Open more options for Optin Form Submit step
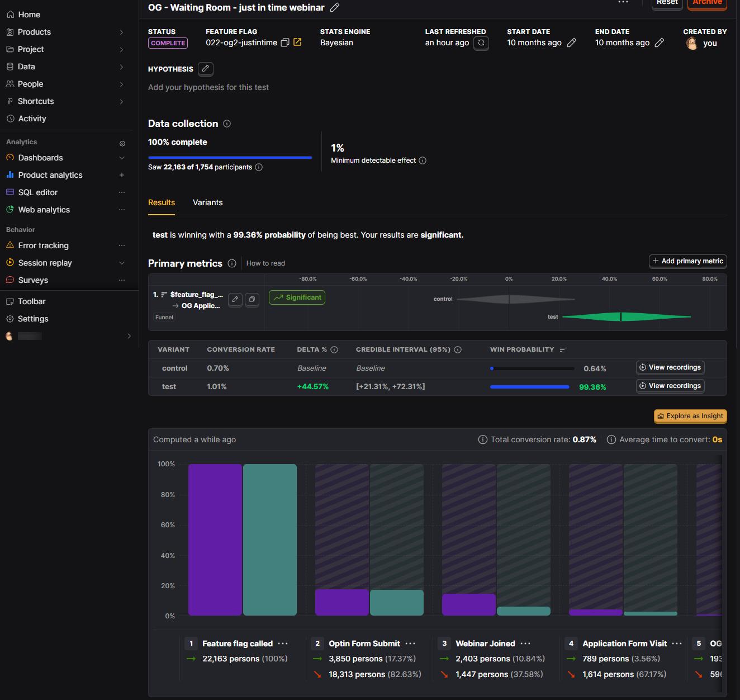 coord(410,644)
